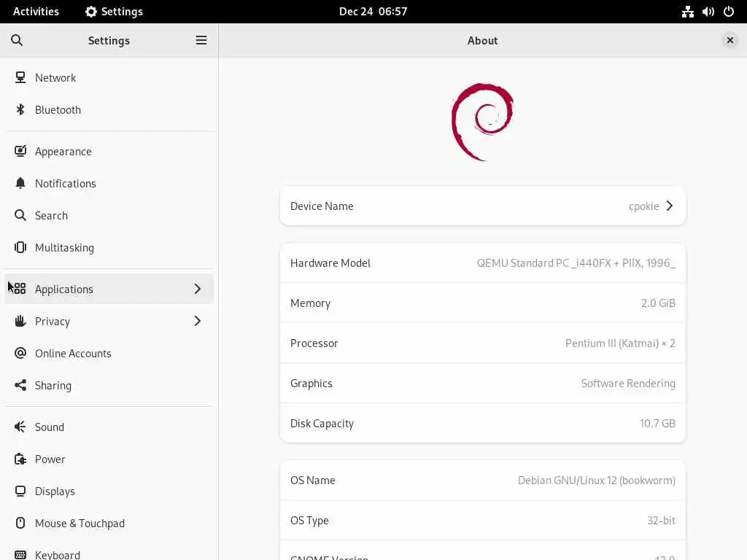Click the Appearance icon in sidebar
This screenshot has width=747, height=560.
20,151
